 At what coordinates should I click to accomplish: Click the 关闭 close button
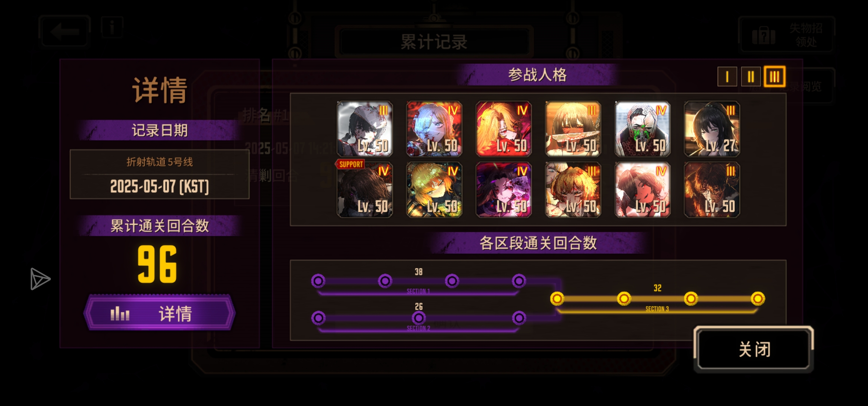[754, 349]
